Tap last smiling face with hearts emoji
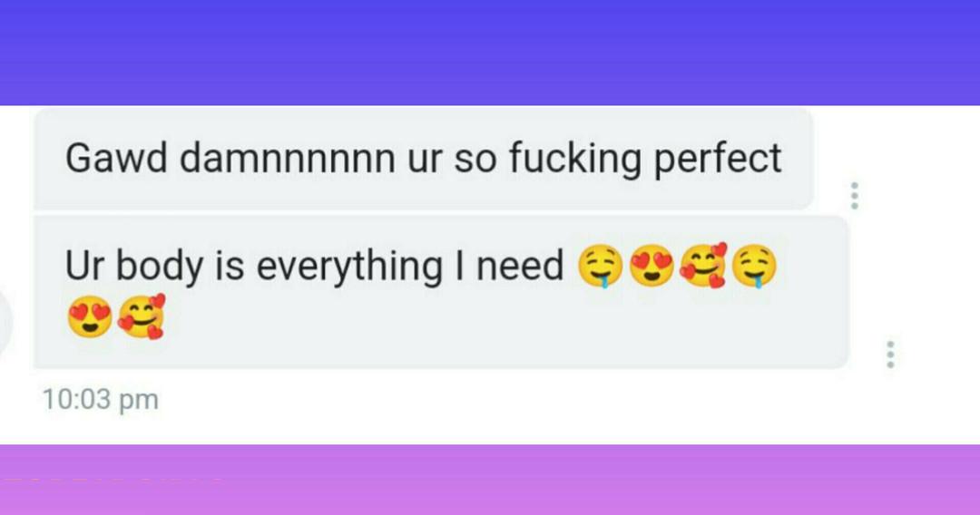 point(142,316)
